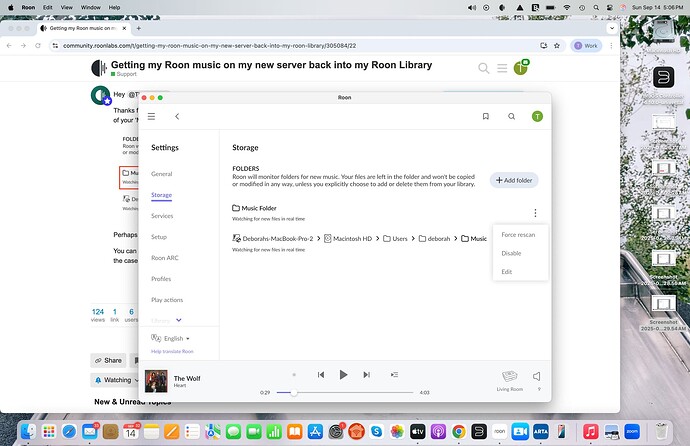This screenshot has height=446, width=690.
Task: Select Disable in folder context menu
Action: pyautogui.click(x=511, y=253)
